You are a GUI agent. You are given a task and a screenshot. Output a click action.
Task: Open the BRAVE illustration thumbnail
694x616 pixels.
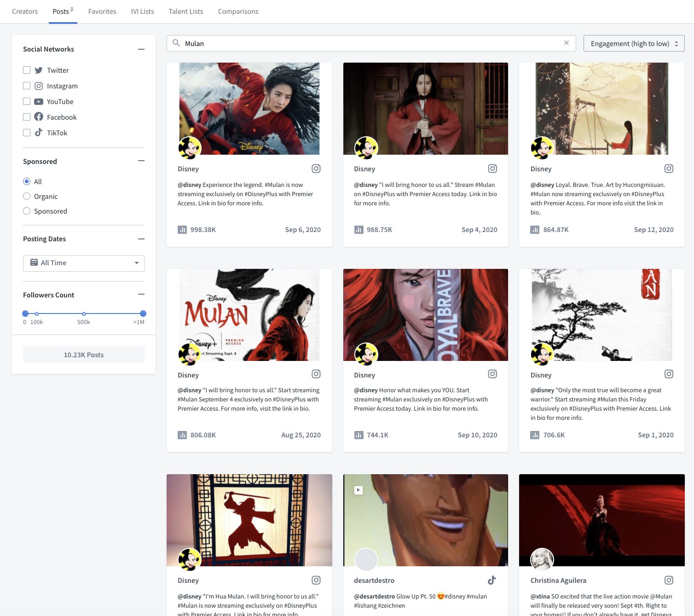[x=426, y=314]
